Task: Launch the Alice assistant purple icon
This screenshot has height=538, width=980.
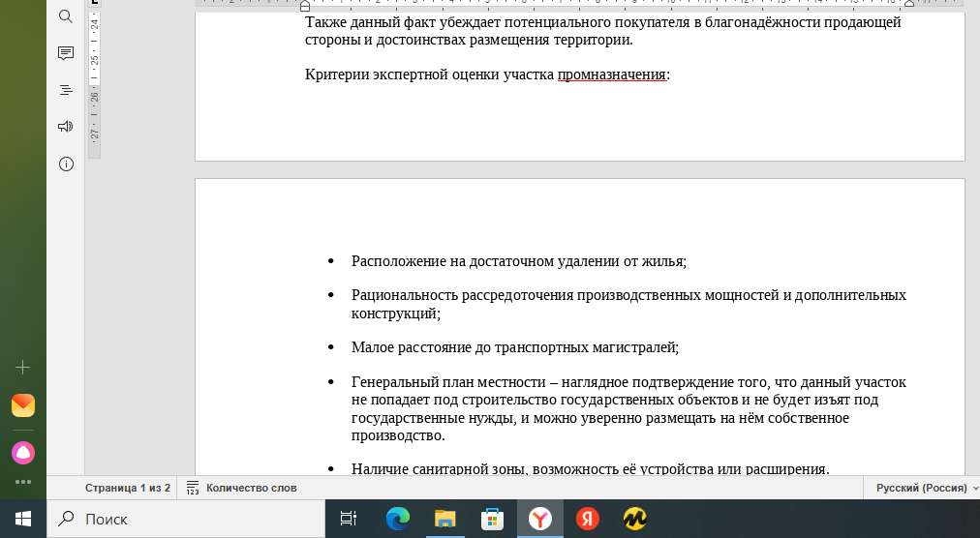Action: click(23, 453)
